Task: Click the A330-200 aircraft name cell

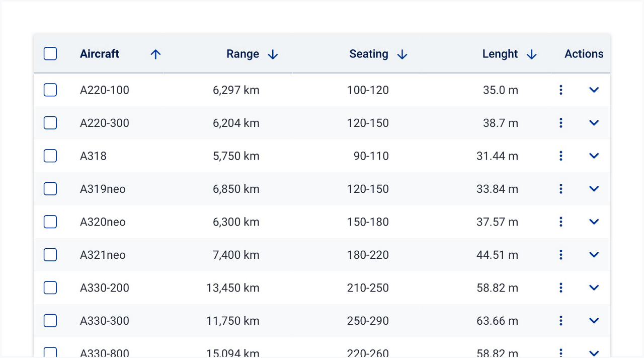Action: point(105,288)
